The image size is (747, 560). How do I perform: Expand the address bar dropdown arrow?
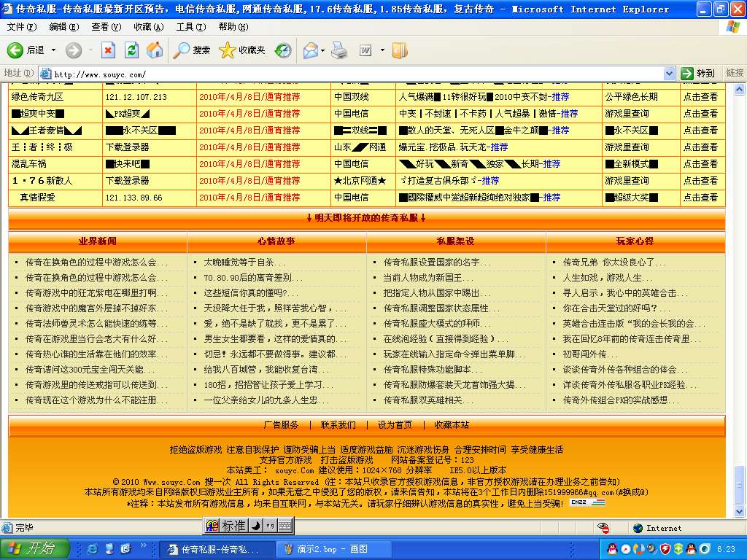669,74
